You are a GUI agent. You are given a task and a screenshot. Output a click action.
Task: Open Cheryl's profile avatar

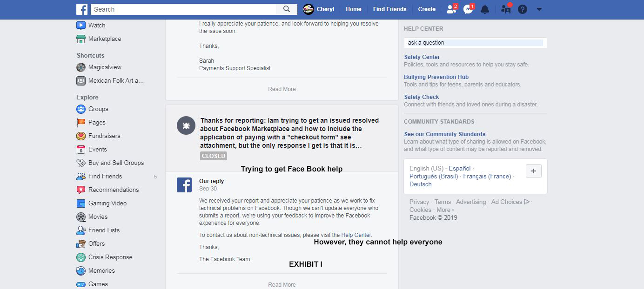pos(308,9)
